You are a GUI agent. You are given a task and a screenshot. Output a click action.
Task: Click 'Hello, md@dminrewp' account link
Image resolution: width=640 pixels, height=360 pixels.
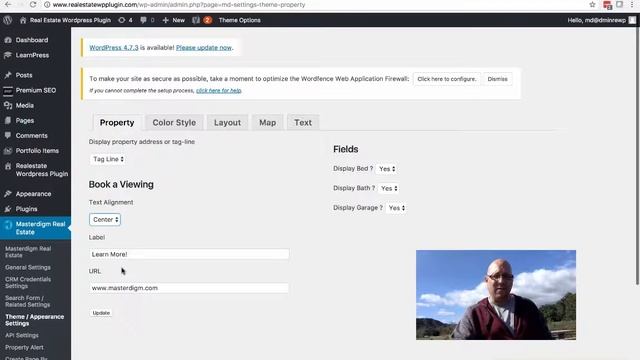pos(596,20)
